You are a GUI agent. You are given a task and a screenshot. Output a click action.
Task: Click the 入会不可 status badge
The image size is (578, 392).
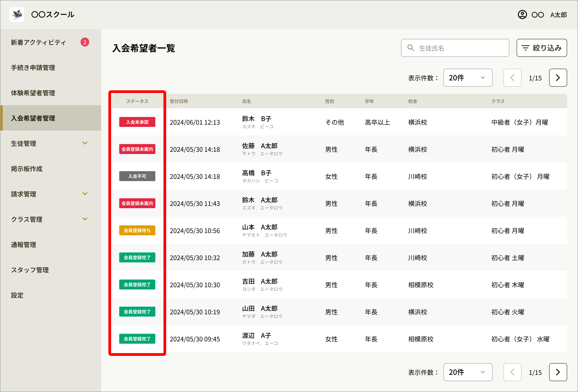click(137, 176)
